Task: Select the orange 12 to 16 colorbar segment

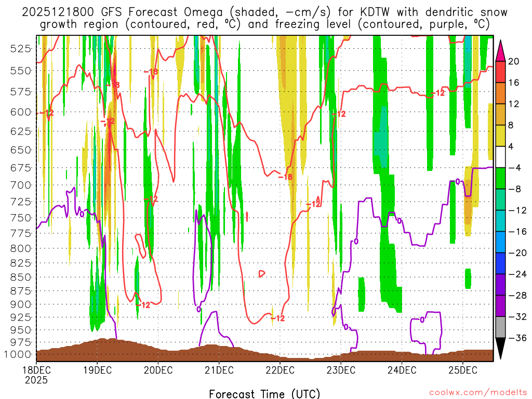Action: [x=500, y=93]
